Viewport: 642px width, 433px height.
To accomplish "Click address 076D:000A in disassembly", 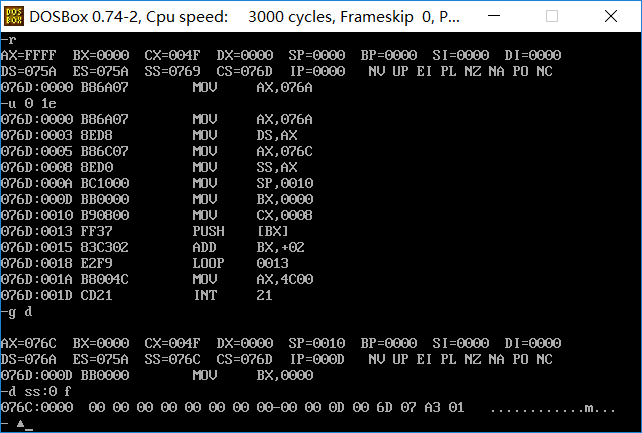I will [x=36, y=183].
